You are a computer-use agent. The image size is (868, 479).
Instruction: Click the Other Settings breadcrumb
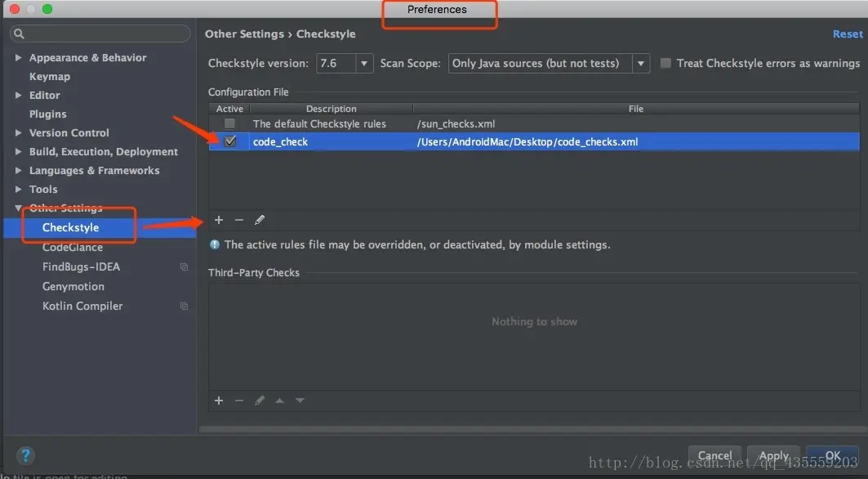244,34
